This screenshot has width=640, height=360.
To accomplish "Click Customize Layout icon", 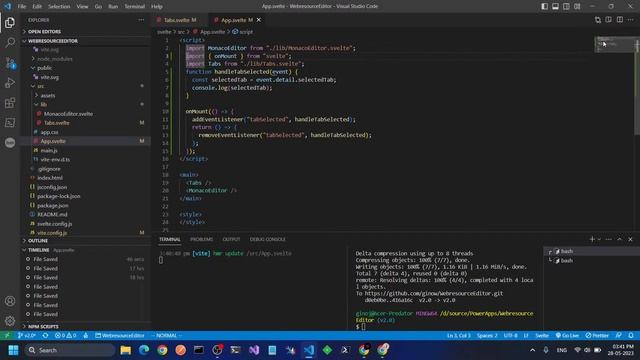I will pos(577,6).
